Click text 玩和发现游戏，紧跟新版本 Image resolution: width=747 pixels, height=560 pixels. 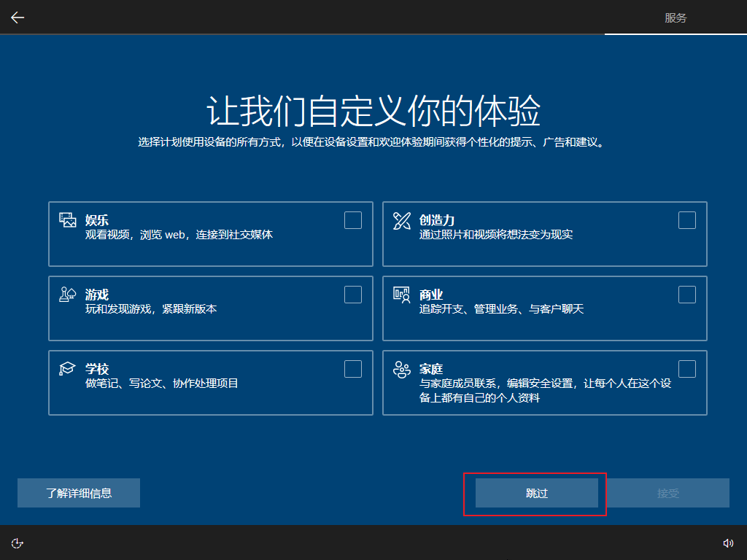click(151, 308)
